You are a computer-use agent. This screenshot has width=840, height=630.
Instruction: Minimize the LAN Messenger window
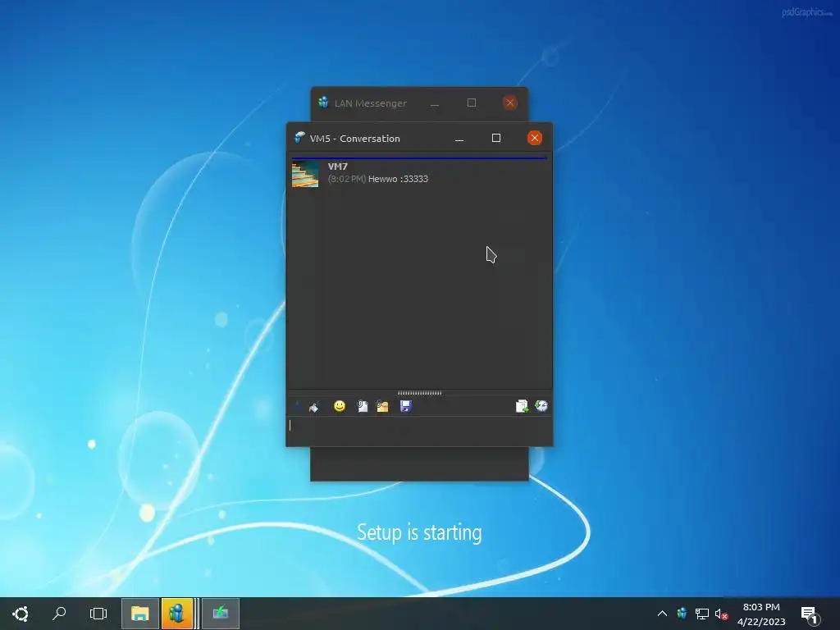pos(435,103)
